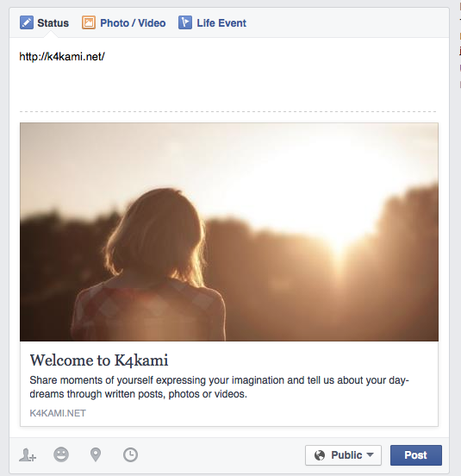Click the globe icon in the audience selector
Image resolution: width=461 pixels, height=476 pixels.
(320, 455)
